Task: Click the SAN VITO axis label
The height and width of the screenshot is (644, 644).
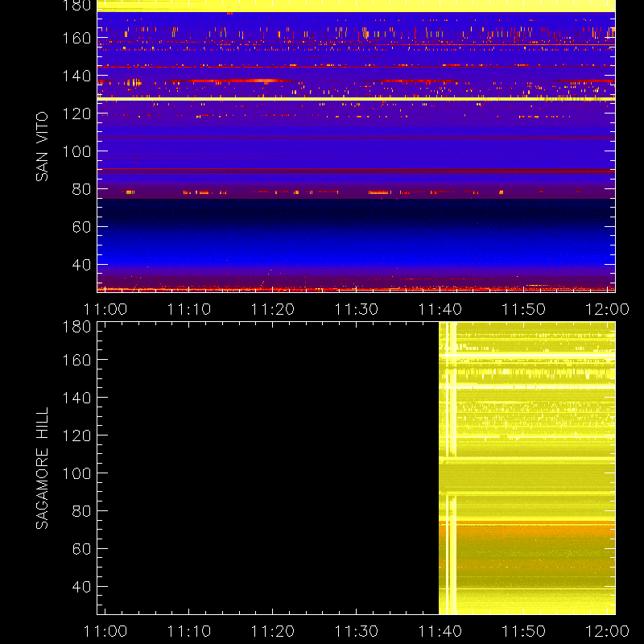Action: 42,147
